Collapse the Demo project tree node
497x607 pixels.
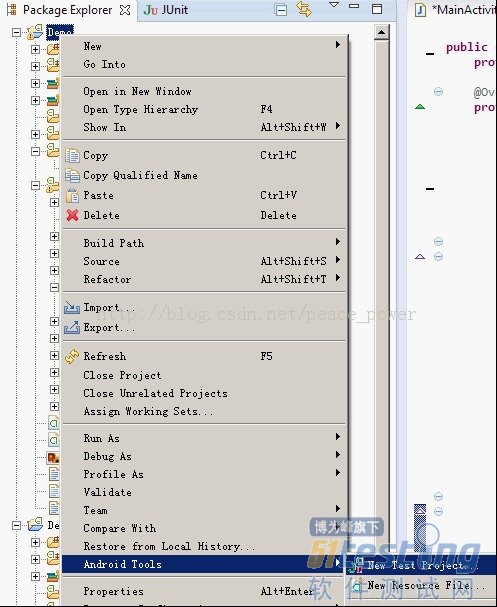tap(16, 32)
